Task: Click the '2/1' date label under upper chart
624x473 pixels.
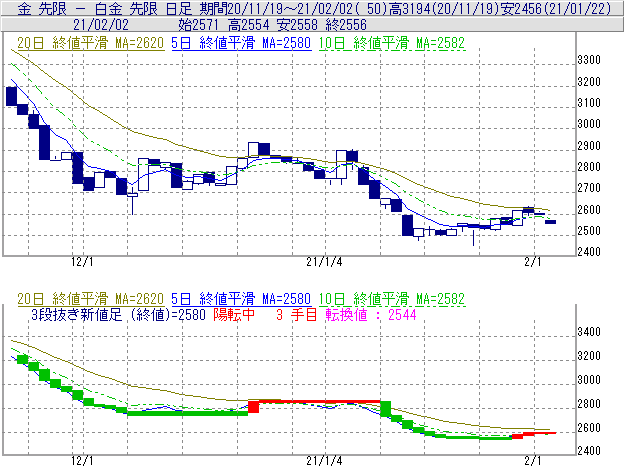Action: (x=533, y=262)
